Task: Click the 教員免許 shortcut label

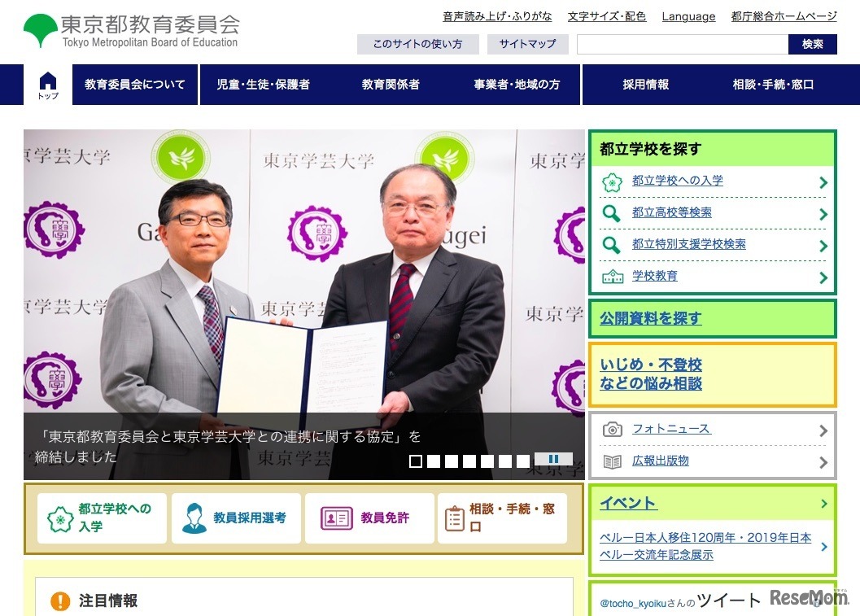Action: click(385, 518)
